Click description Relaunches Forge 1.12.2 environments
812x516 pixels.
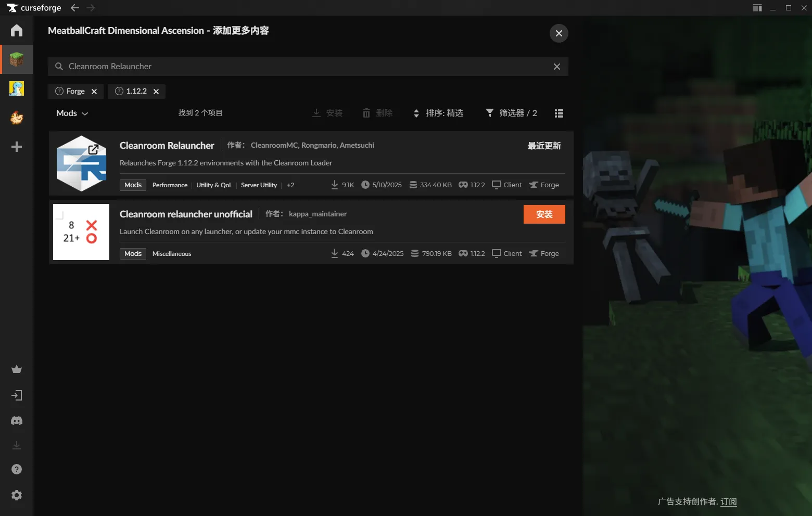pyautogui.click(x=226, y=163)
